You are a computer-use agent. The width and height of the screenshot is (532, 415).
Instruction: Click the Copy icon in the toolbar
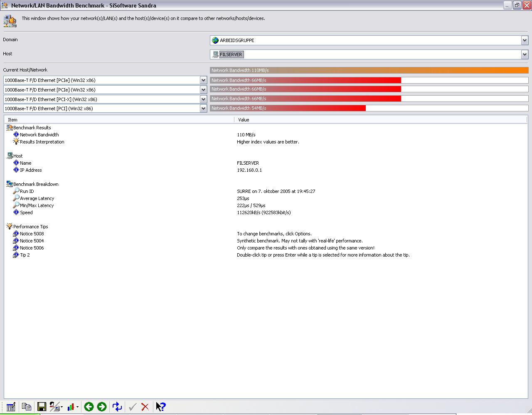click(27, 407)
